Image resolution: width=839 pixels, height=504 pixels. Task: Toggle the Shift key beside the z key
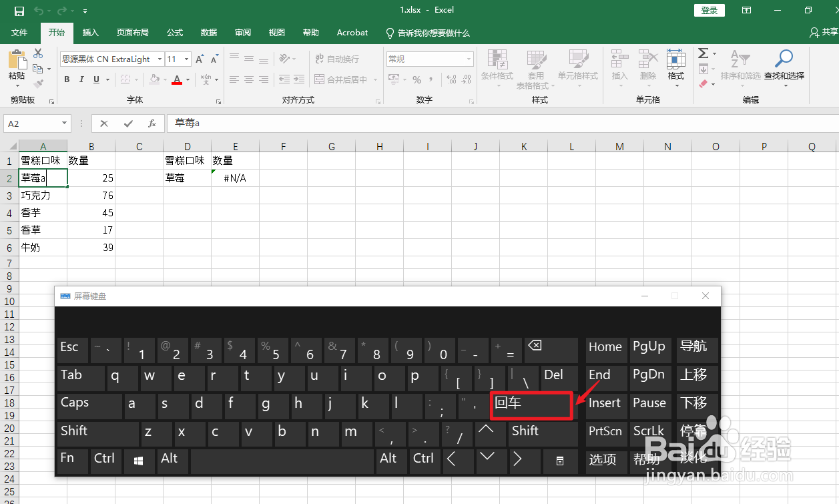tap(98, 433)
